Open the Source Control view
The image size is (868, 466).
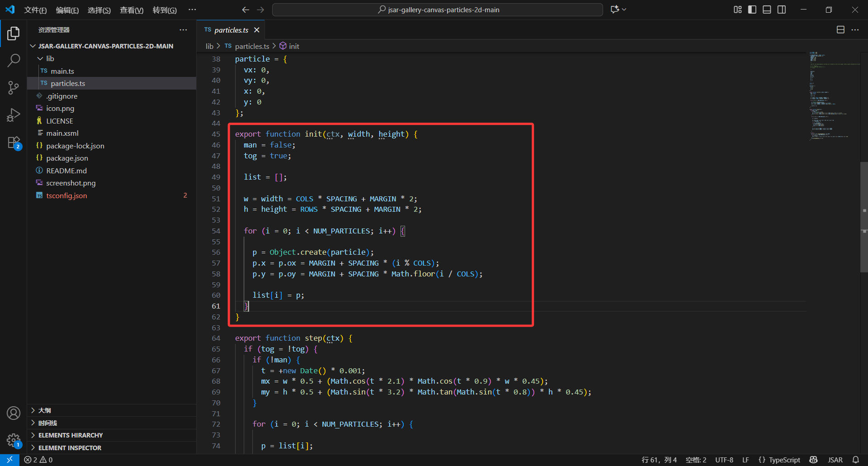click(x=14, y=88)
